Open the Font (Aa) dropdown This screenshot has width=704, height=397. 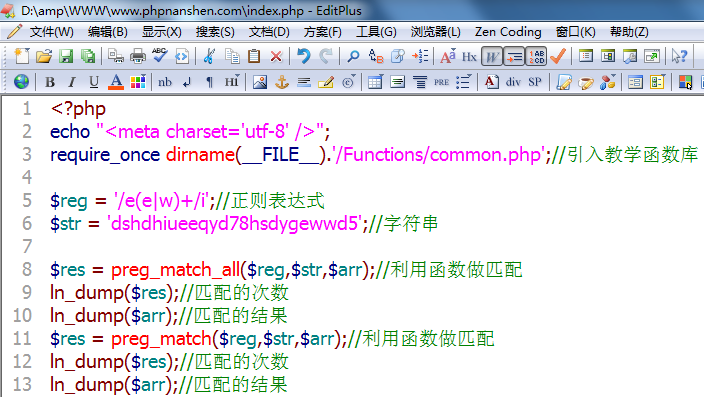point(448,57)
